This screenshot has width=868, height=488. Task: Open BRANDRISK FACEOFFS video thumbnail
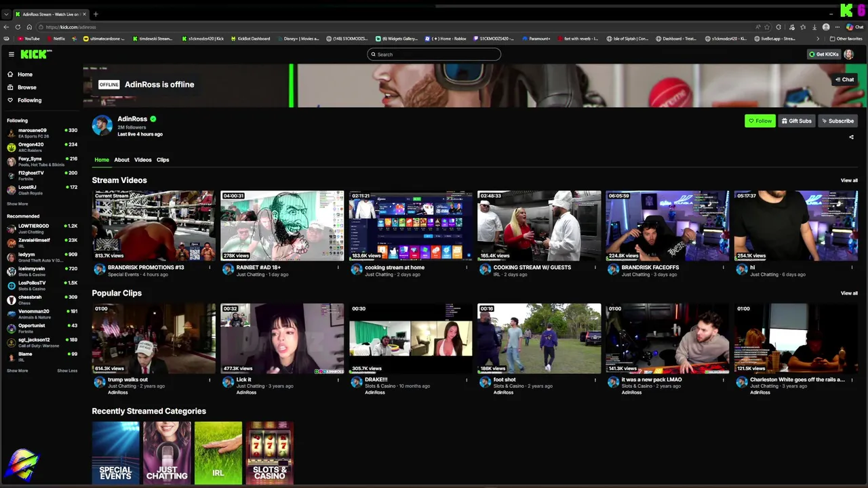pyautogui.click(x=668, y=226)
